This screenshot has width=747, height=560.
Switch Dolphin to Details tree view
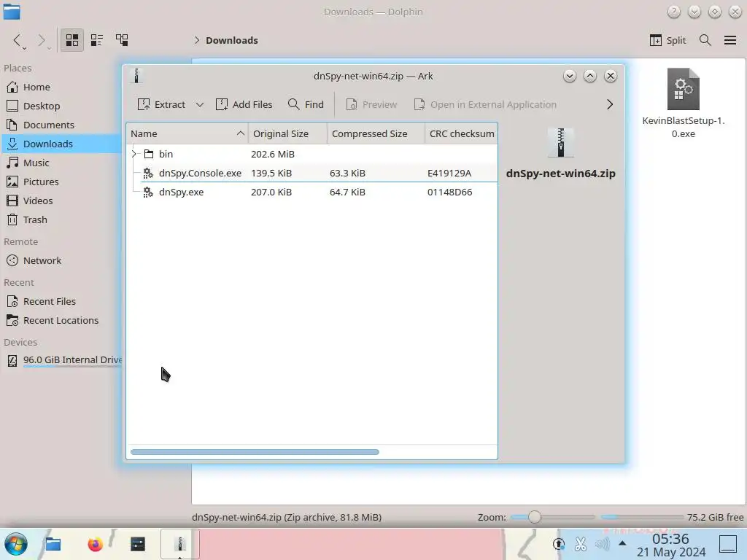pyautogui.click(x=122, y=40)
